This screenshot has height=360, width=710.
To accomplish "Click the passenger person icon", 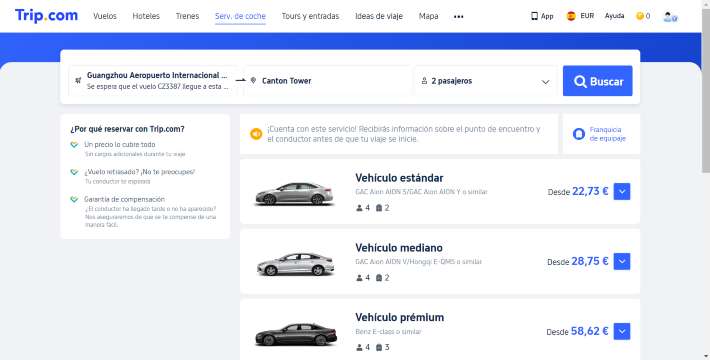I will [x=424, y=81].
